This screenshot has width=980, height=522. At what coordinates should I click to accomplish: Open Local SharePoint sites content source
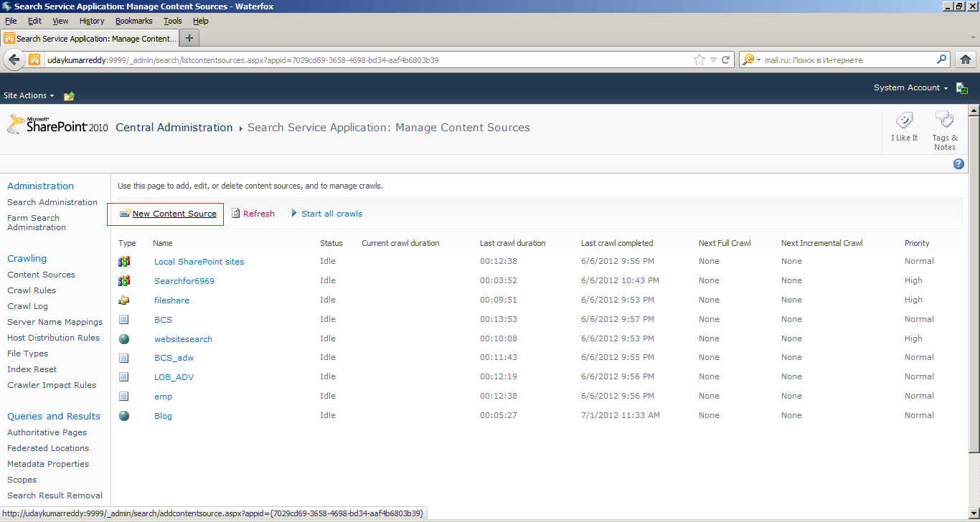click(x=199, y=262)
